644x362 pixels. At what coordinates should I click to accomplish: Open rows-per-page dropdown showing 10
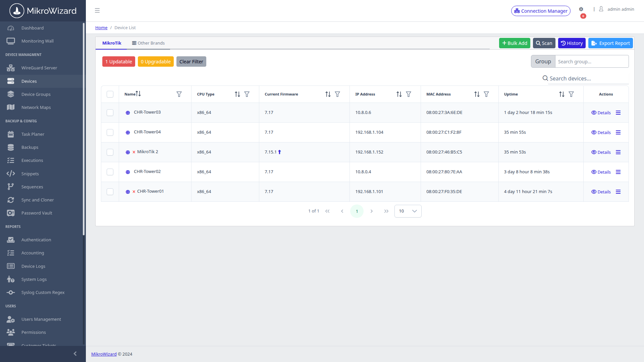point(408,211)
